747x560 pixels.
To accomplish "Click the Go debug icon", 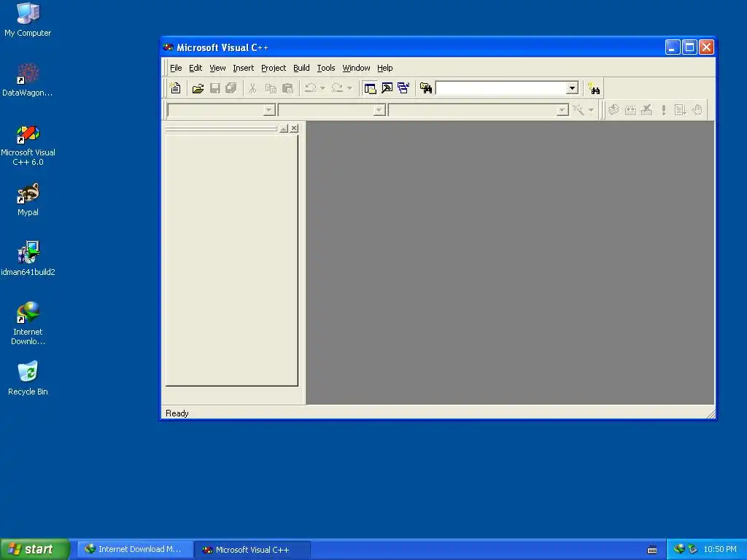I will pos(681,110).
